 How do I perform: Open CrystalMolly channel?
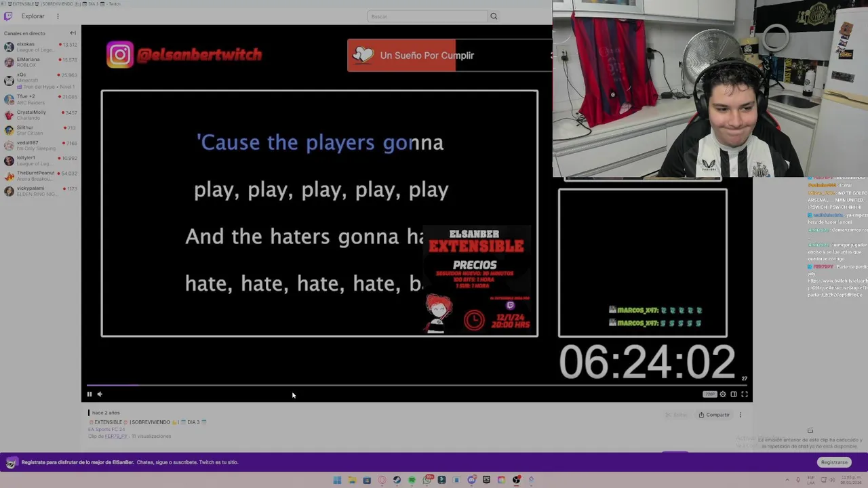tap(40, 115)
